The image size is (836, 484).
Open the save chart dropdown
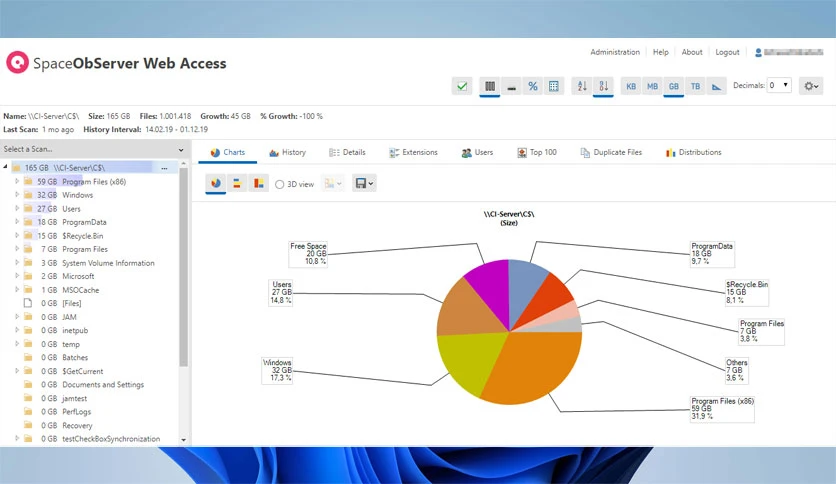364,183
